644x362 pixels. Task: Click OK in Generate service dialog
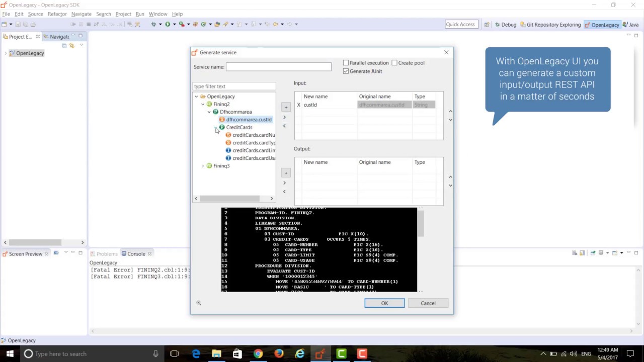(x=384, y=303)
